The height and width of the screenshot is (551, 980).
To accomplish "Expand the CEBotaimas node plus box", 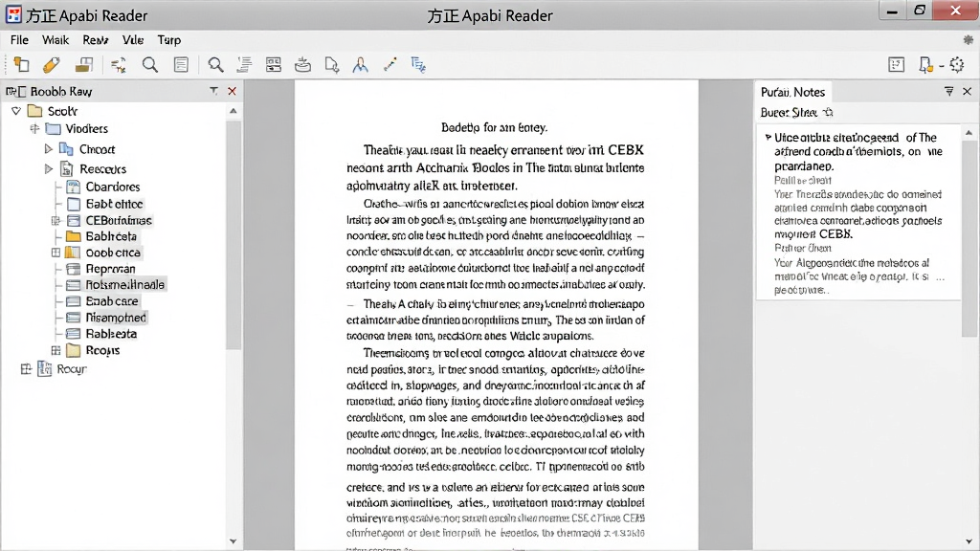I will (56, 221).
